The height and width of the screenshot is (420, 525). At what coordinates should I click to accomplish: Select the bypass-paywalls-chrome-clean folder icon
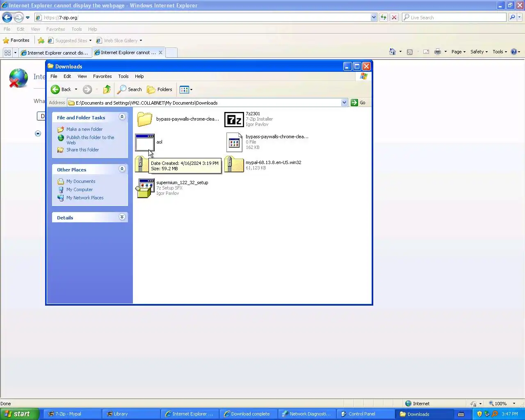click(x=145, y=119)
